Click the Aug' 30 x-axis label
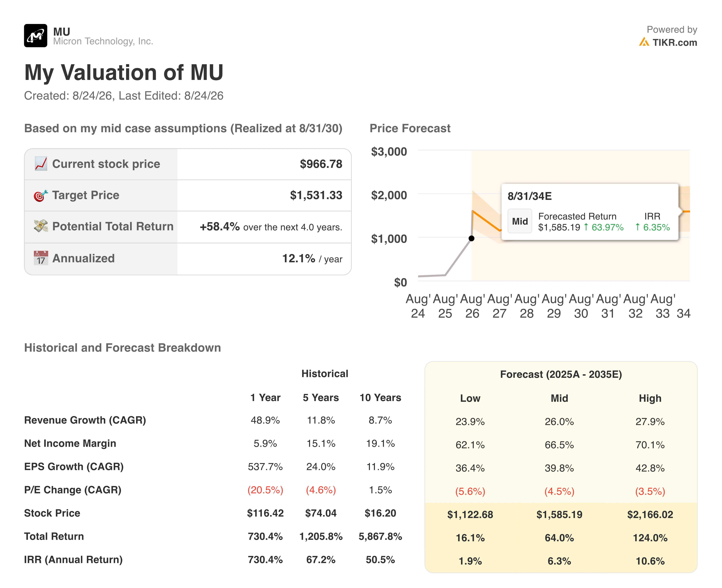The image size is (722, 588). [581, 306]
